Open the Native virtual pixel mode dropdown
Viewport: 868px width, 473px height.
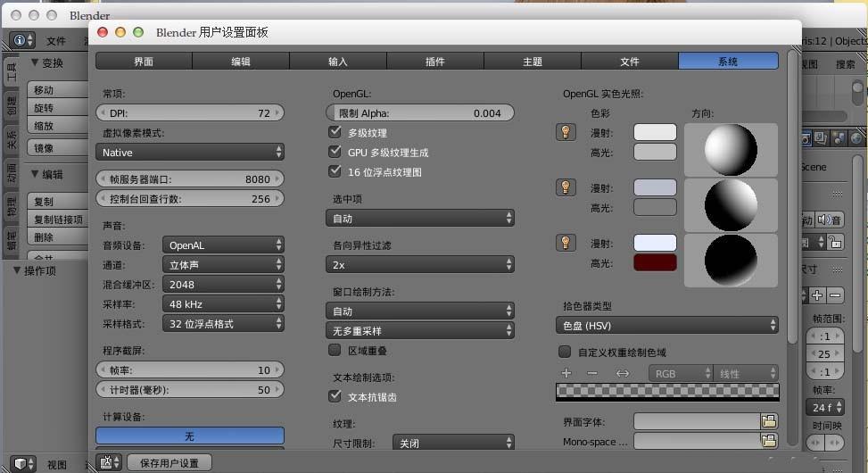coord(190,152)
